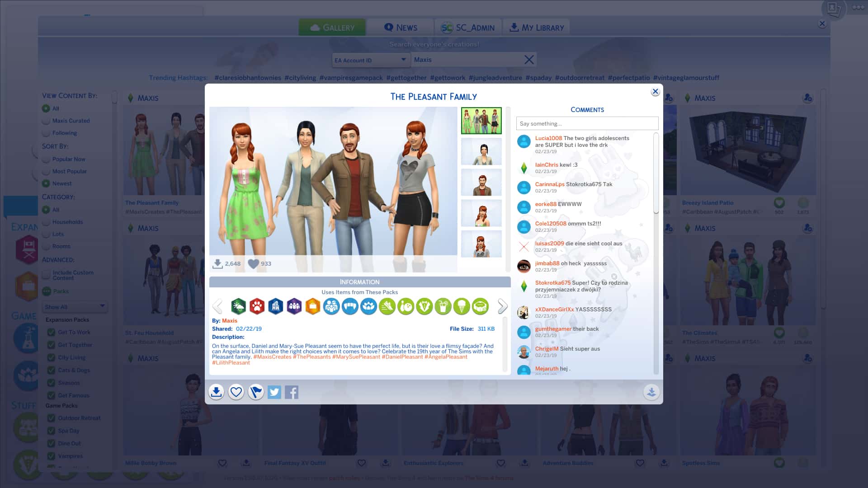The height and width of the screenshot is (488, 868).
Task: Open Stokrotka675's commenter profile
Action: click(552, 283)
